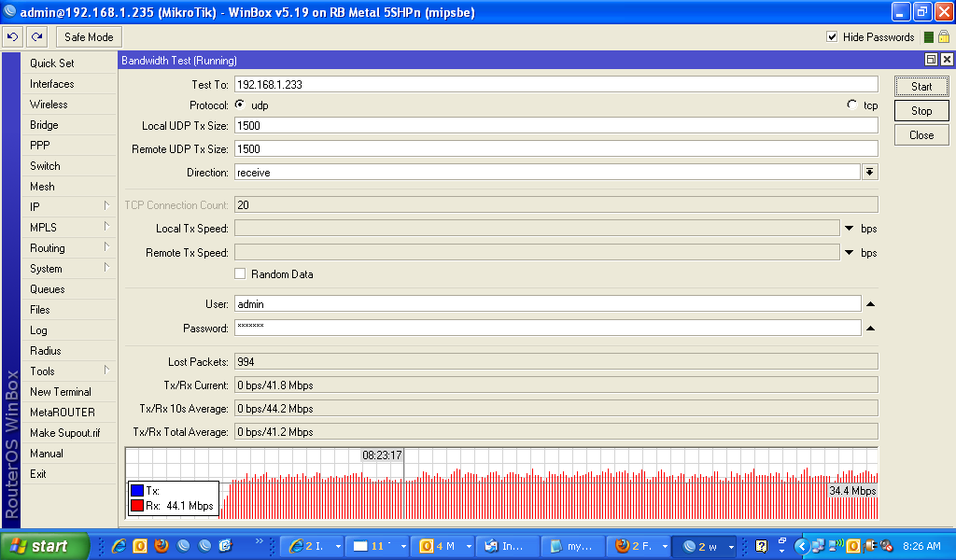The image size is (956, 560).
Task: Open the Queues menu item
Action: pos(69,288)
